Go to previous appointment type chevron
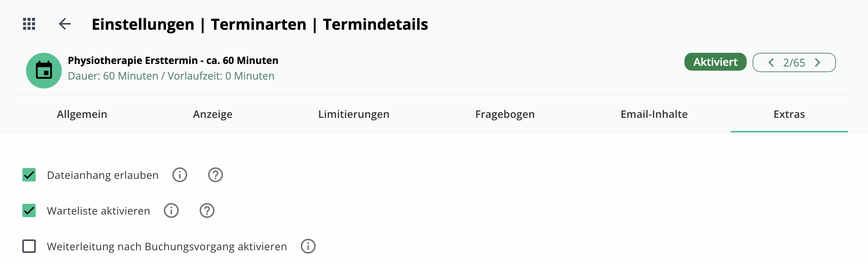Viewport: 868px width, 264px height. (771, 62)
